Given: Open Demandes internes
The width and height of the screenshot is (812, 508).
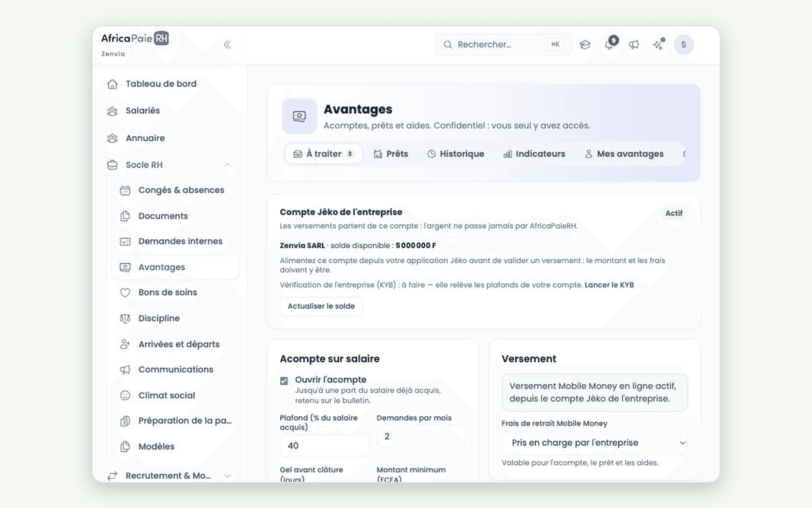Looking at the screenshot, I should pyautogui.click(x=176, y=241).
